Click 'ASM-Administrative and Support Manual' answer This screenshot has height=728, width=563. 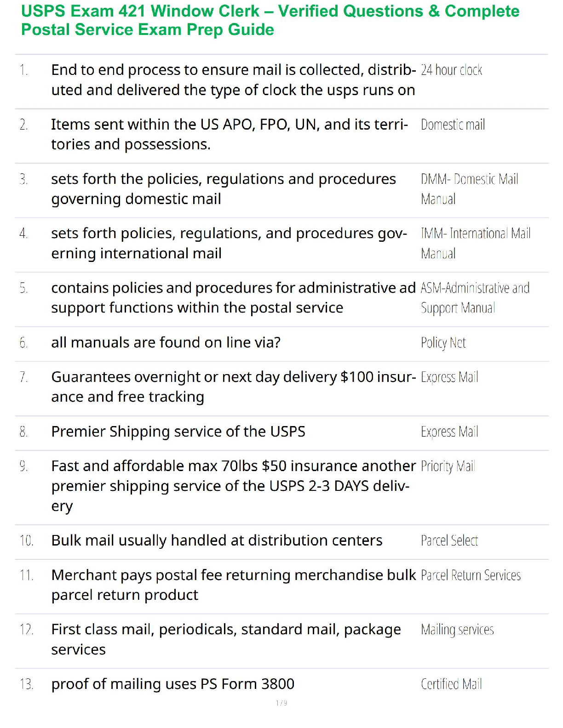[475, 297]
